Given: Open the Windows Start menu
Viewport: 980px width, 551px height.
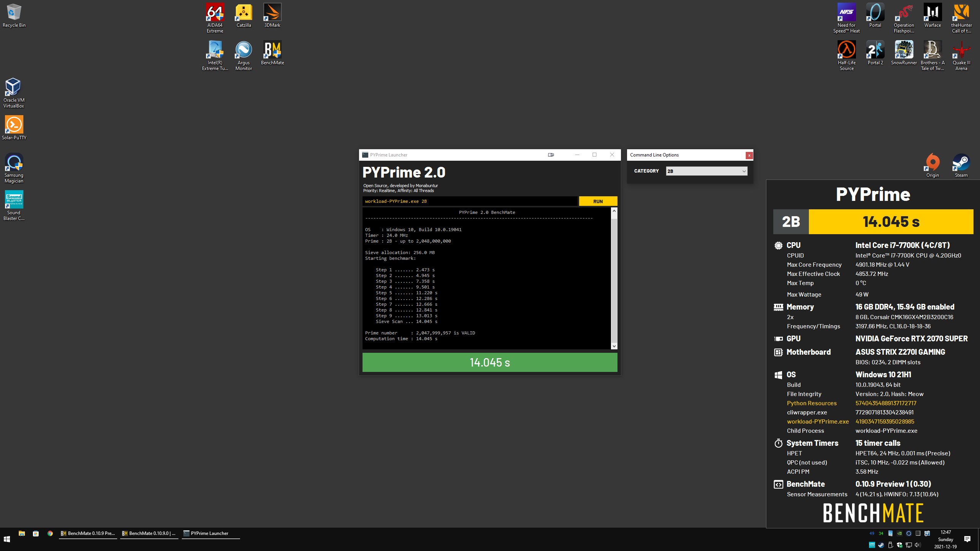Looking at the screenshot, I should pos(7,540).
